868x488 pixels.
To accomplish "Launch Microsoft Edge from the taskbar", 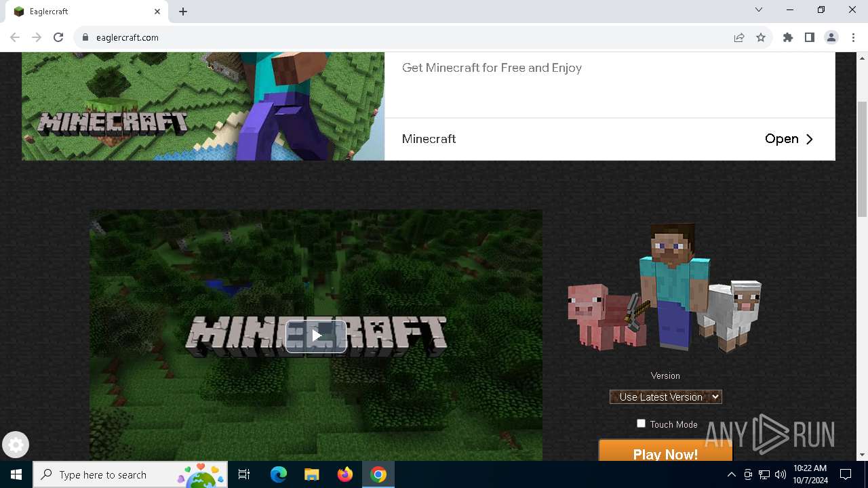I will 279,474.
